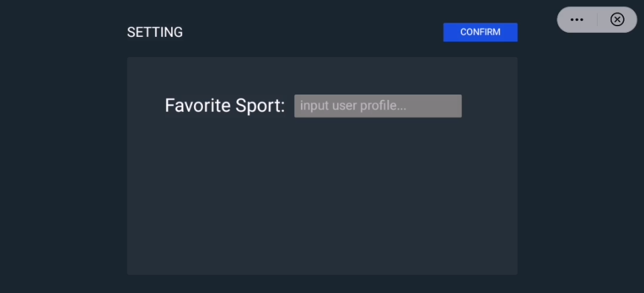Submit the form using CONFIRM
644x293 pixels.
point(480,32)
